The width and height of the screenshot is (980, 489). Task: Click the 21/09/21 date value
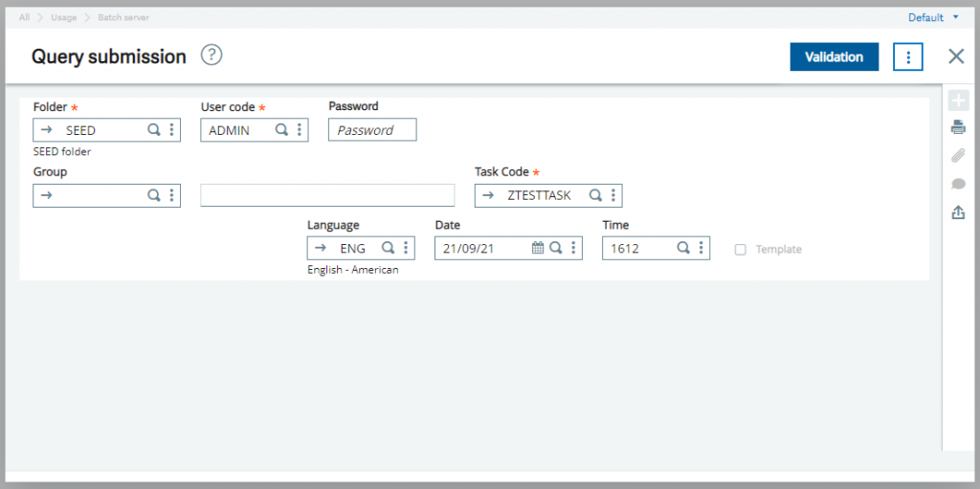click(469, 249)
